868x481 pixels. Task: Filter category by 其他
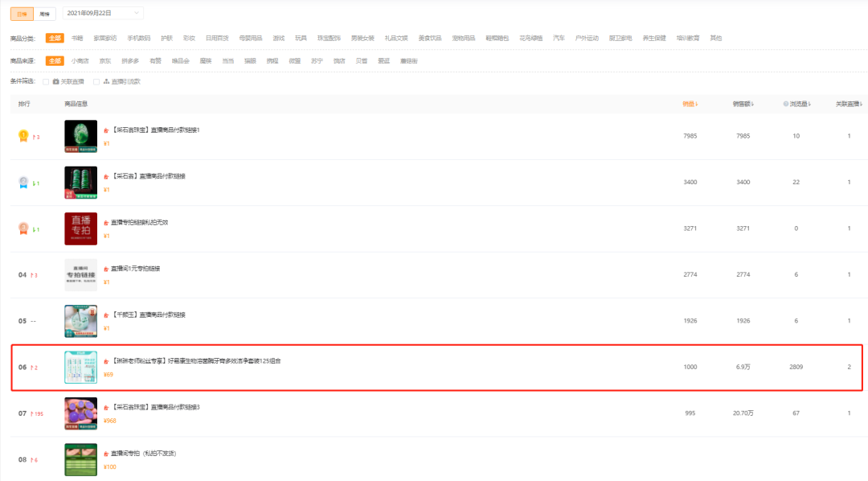pyautogui.click(x=716, y=39)
